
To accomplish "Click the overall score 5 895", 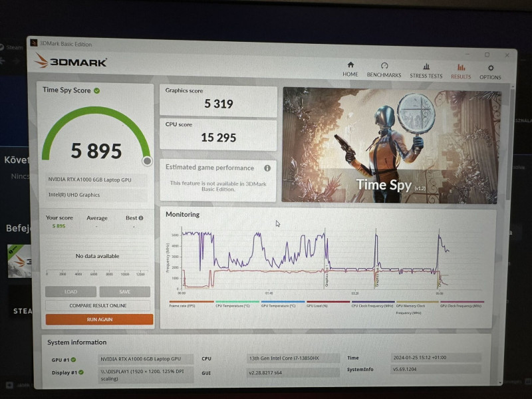I will (96, 151).
